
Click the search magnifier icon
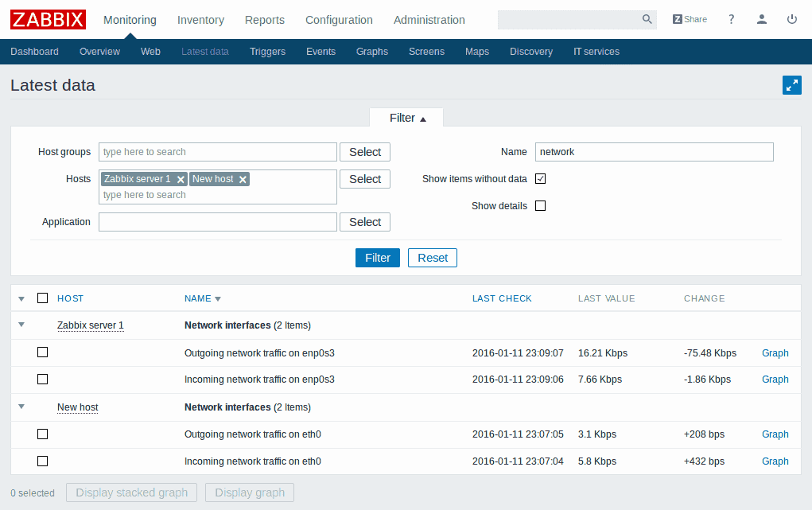click(647, 20)
